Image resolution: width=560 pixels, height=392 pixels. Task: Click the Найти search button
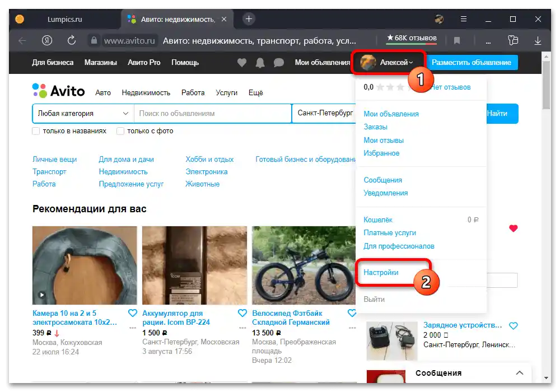(502, 114)
